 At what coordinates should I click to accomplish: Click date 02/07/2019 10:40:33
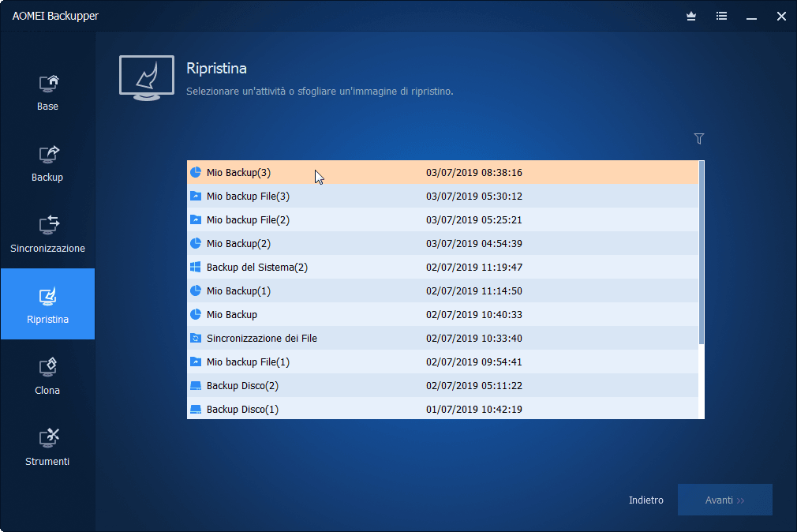[474, 314]
